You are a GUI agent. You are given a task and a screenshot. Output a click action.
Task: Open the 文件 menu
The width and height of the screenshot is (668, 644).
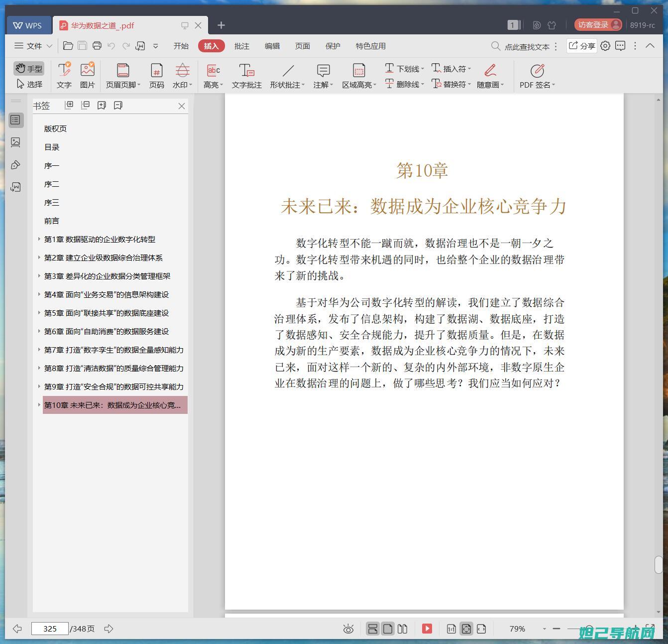click(33, 46)
